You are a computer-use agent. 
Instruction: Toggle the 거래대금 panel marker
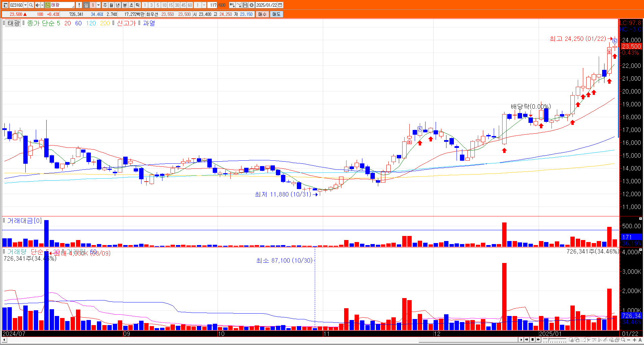click(x=4, y=220)
